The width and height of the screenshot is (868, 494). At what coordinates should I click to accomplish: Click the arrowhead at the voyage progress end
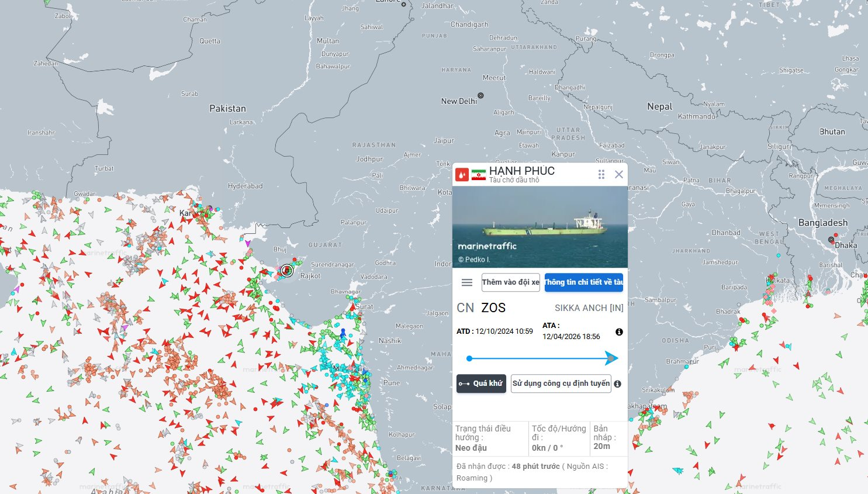[x=613, y=357]
